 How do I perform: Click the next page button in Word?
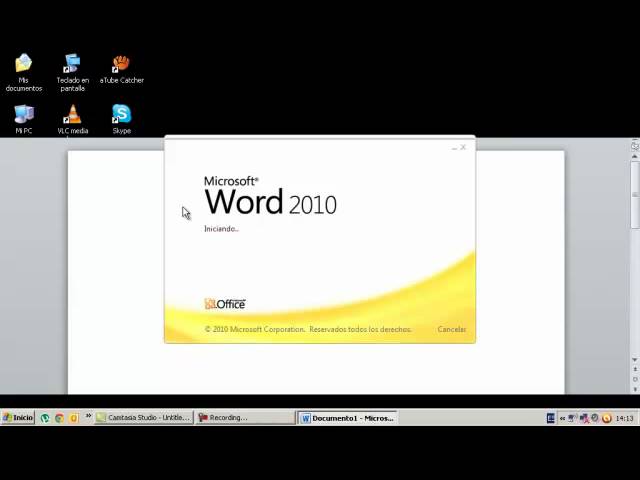[x=635, y=389]
